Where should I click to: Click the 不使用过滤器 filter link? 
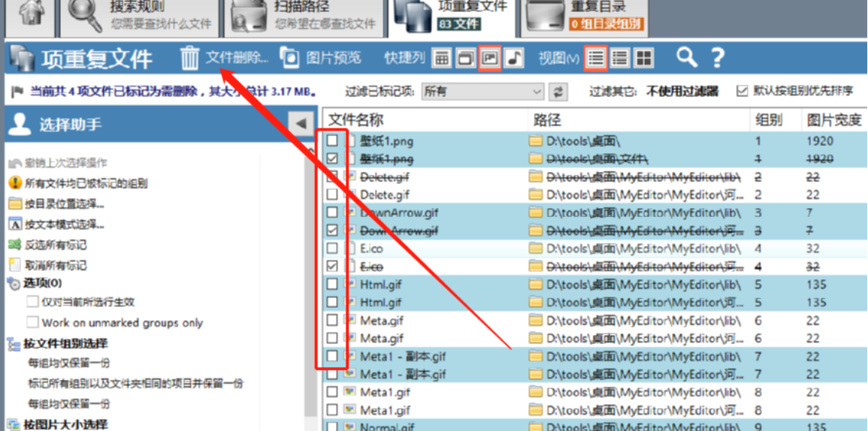(x=682, y=92)
